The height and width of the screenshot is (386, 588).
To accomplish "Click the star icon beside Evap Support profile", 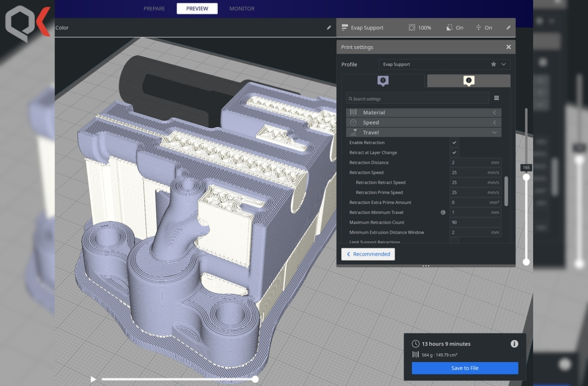I will [x=494, y=64].
